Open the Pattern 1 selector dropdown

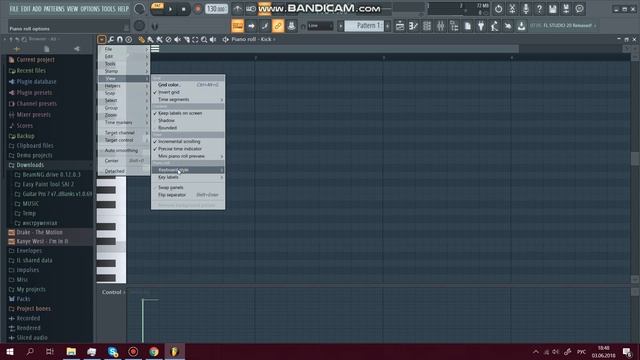[x=364, y=26]
